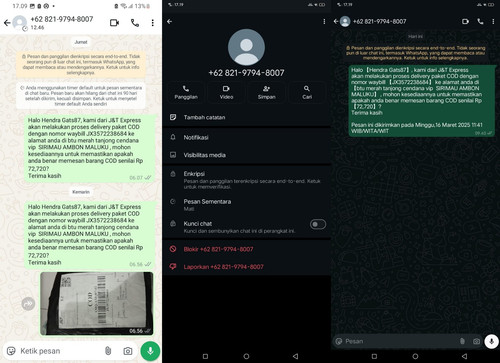This screenshot has height=363, width=500.
Task: Start video call in left light chat
Action: pyautogui.click(x=114, y=23)
